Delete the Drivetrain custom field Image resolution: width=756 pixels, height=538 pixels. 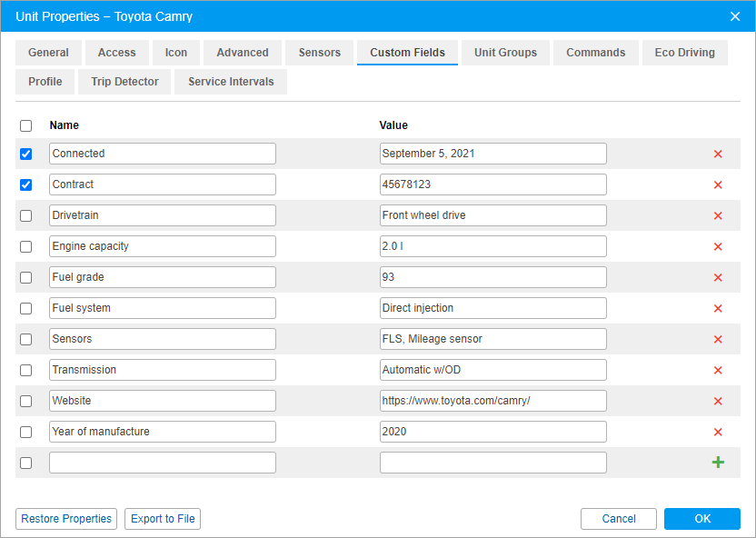point(718,216)
